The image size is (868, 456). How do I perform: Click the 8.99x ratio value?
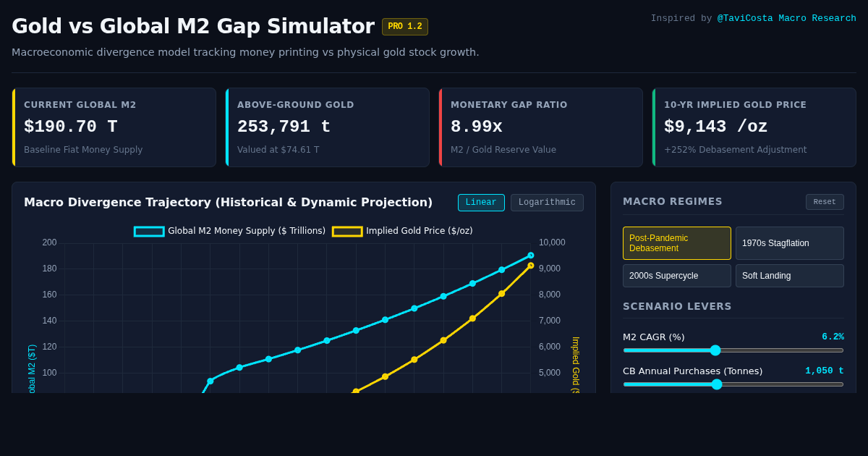click(x=476, y=127)
